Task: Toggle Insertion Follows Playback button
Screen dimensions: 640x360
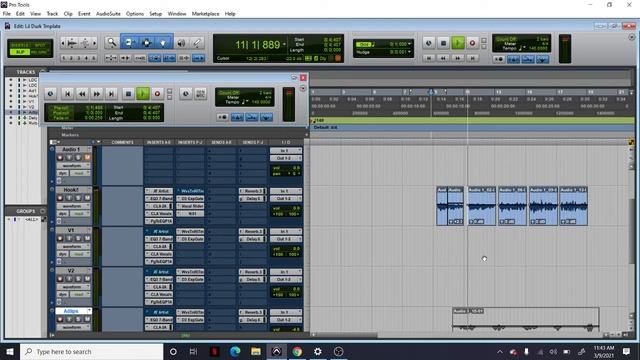Action: [198, 58]
